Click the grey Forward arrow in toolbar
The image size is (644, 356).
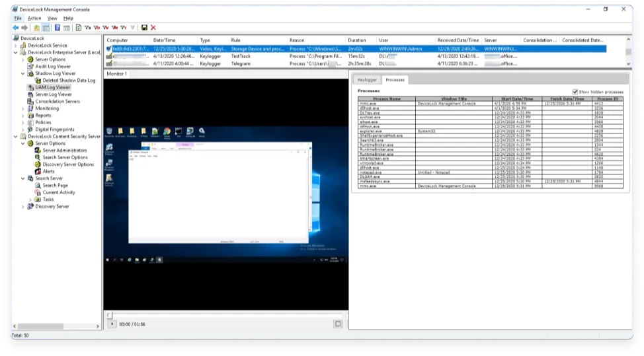pos(24,28)
